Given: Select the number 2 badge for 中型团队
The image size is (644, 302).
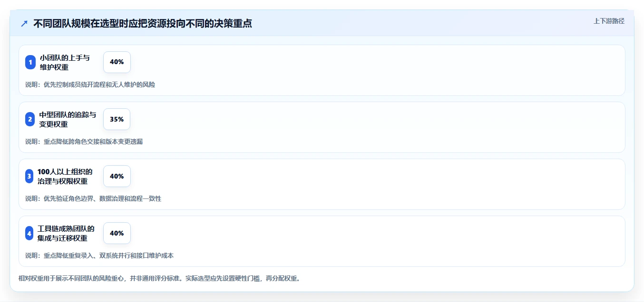Looking at the screenshot, I should pos(30,119).
